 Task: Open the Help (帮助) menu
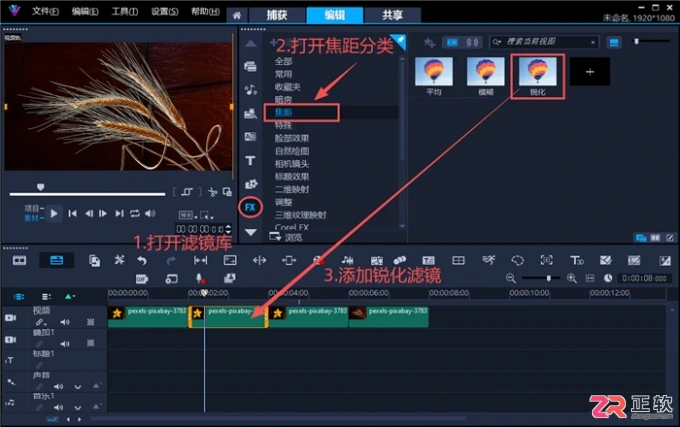205,11
